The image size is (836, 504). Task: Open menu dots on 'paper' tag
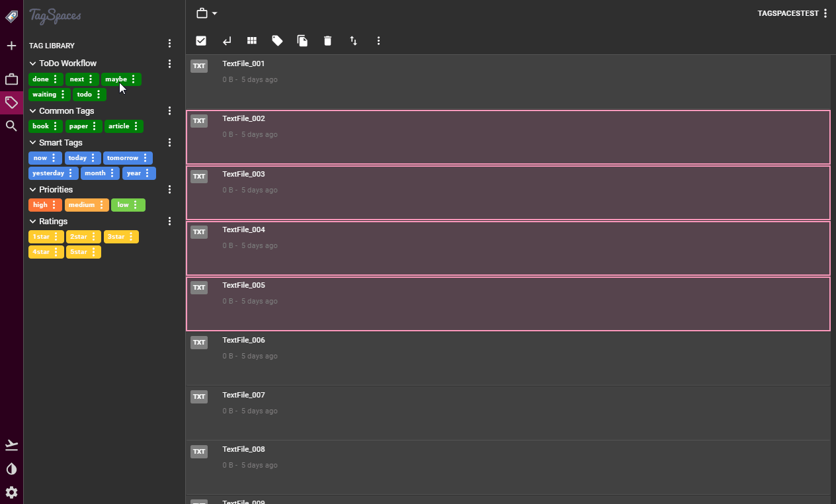[95, 126]
